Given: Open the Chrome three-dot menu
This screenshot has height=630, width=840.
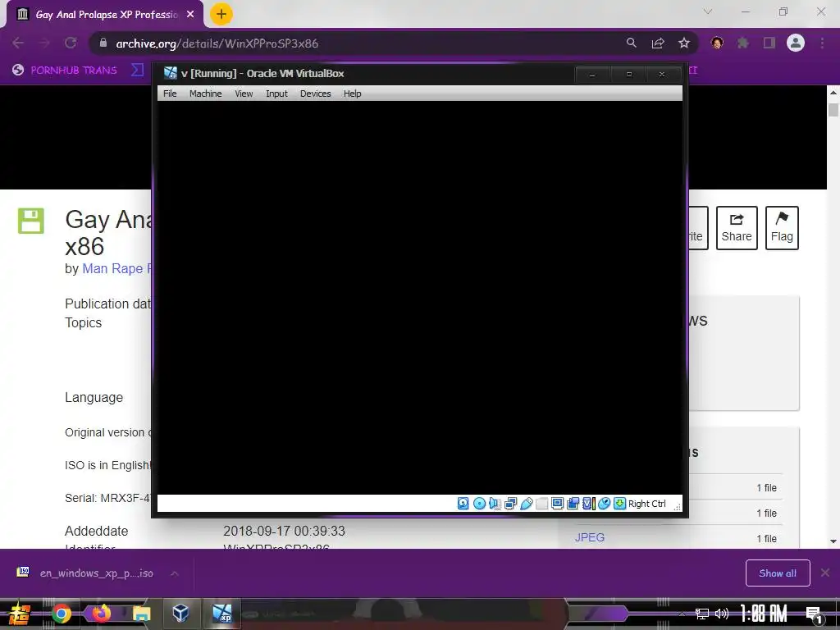Looking at the screenshot, I should 822,43.
